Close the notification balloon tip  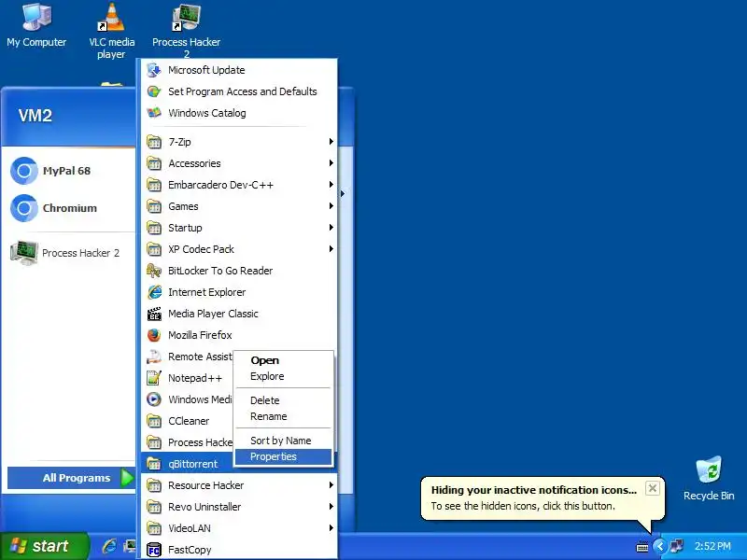653,488
